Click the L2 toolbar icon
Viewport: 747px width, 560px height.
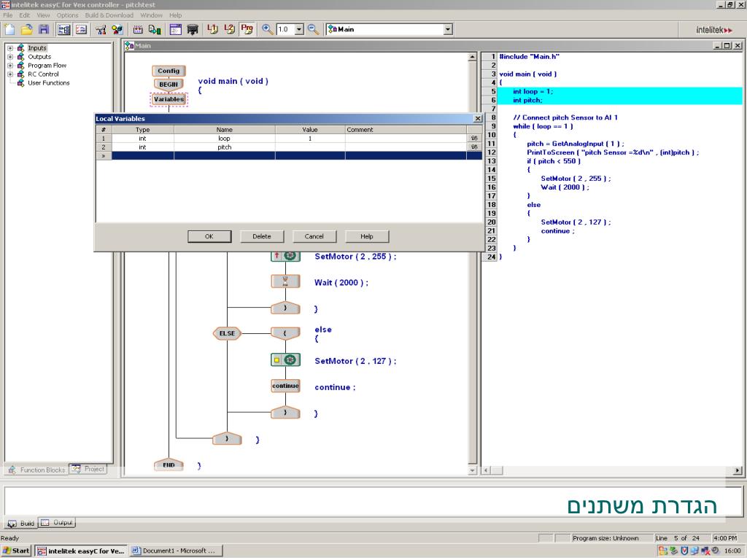[230, 29]
